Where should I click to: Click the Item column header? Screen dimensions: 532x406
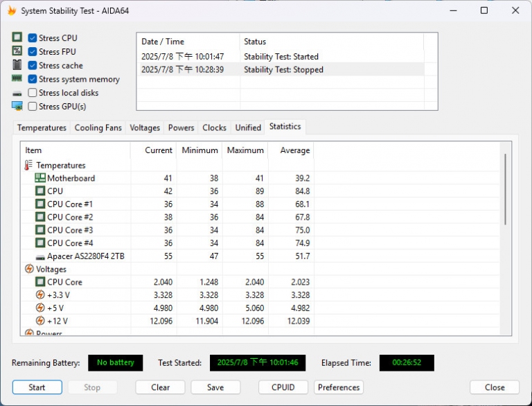click(76, 150)
